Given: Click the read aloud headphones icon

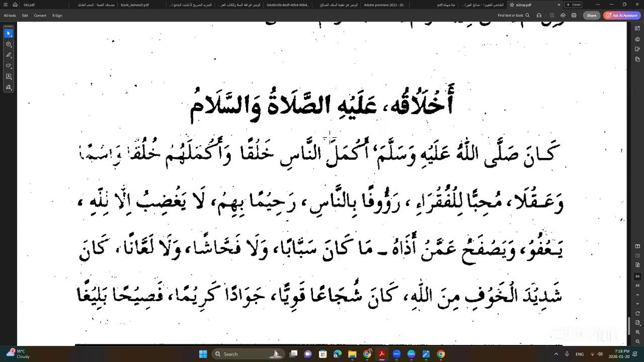Looking at the screenshot, I should 539,16.
